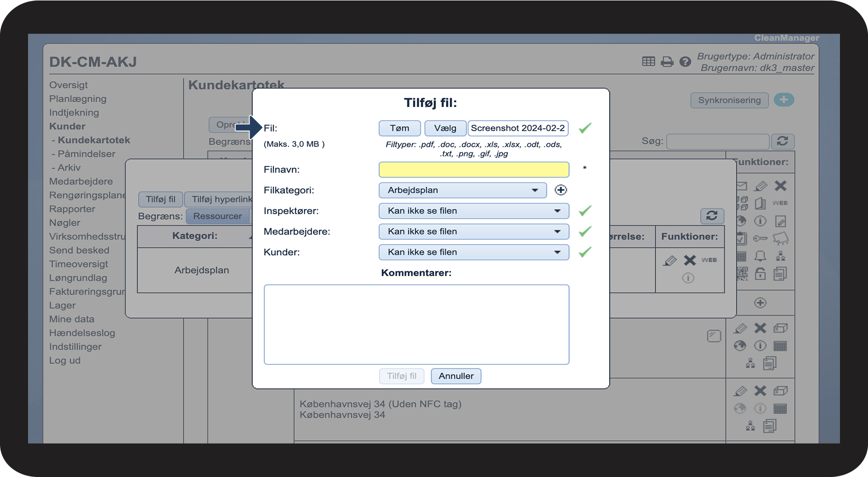
Task: Click the circled plus in the customer table's Funktioner column
Action: (x=760, y=303)
